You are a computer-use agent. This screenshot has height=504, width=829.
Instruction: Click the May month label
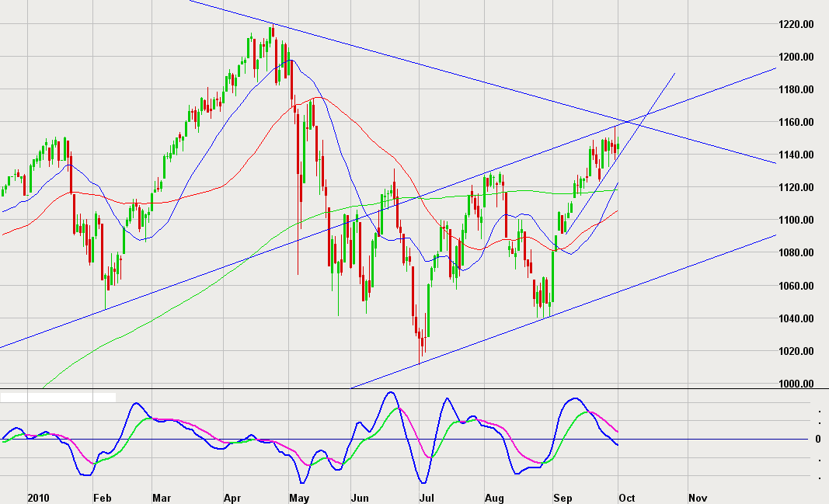tap(299, 497)
